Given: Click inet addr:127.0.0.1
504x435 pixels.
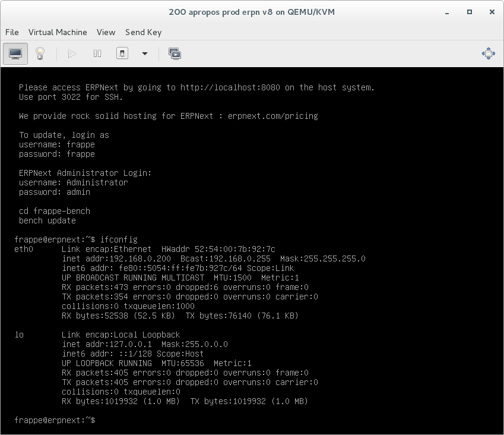Looking at the screenshot, I should [x=107, y=345].
